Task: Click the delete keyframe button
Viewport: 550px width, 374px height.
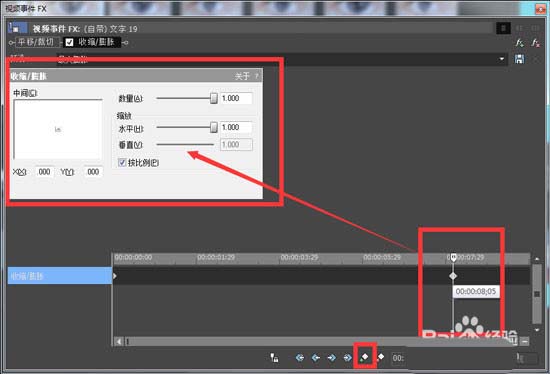Action: click(380, 358)
